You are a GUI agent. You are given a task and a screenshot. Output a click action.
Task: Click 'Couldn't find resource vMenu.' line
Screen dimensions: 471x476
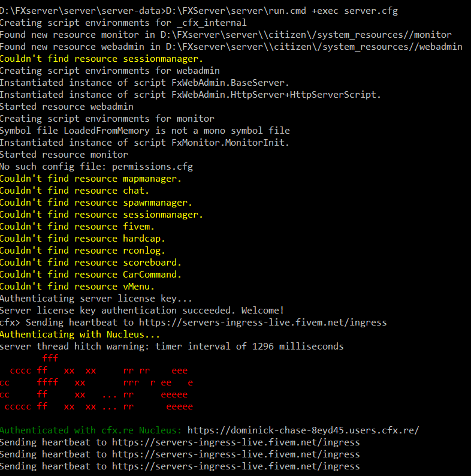pos(77,287)
